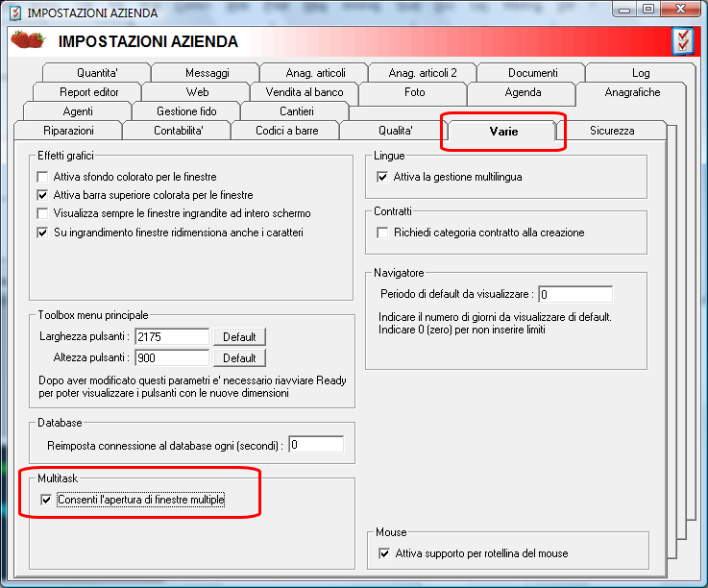Open the Gestione fido tab
This screenshot has height=588, width=708.
tap(186, 111)
